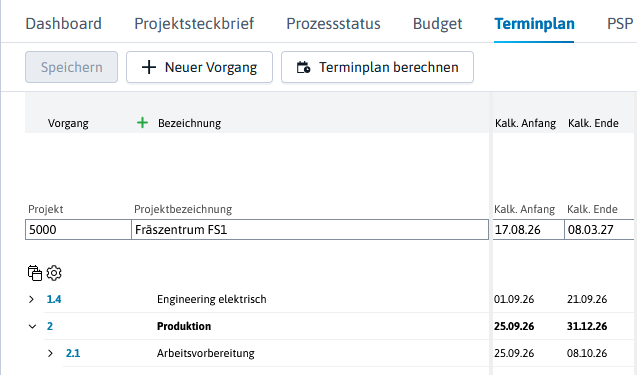
Task: Expand row 2.1 Arbeitsvorbereitung
Action: pyautogui.click(x=50, y=353)
